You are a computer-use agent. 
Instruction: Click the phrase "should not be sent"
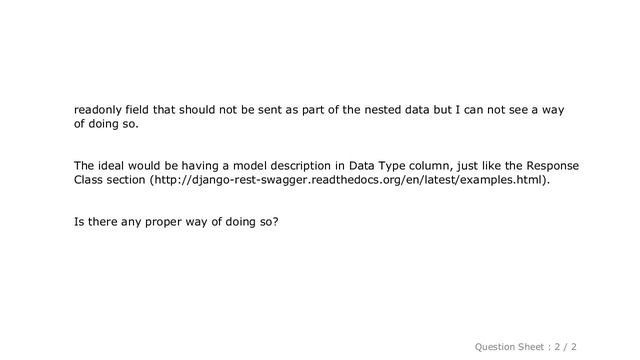(x=230, y=110)
